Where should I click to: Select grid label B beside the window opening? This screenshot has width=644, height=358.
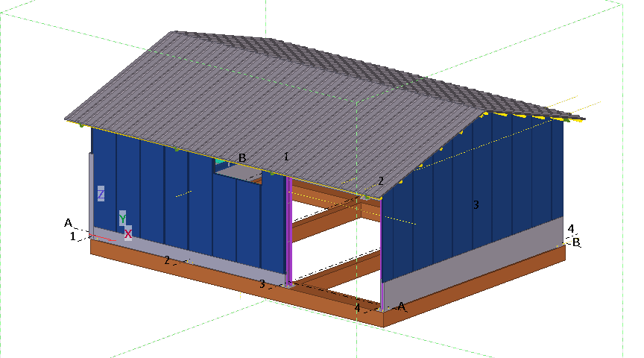click(241, 158)
